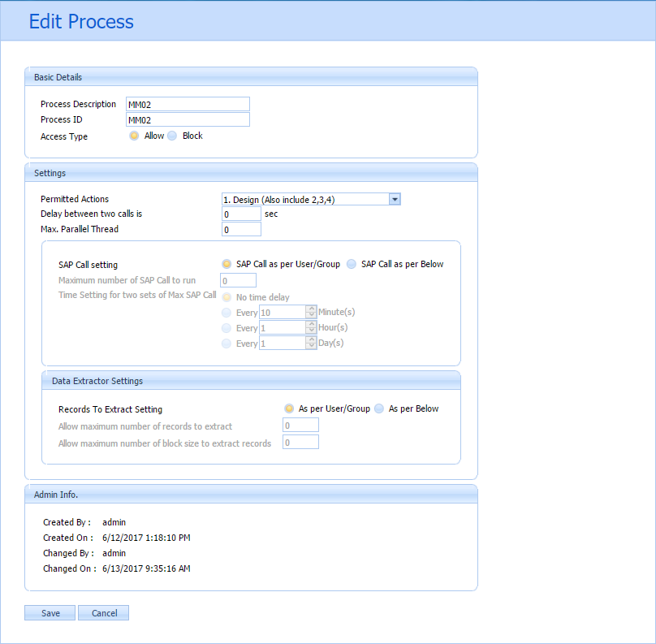Click the Process Description field
Screen dimensions: 656x644
coord(188,104)
